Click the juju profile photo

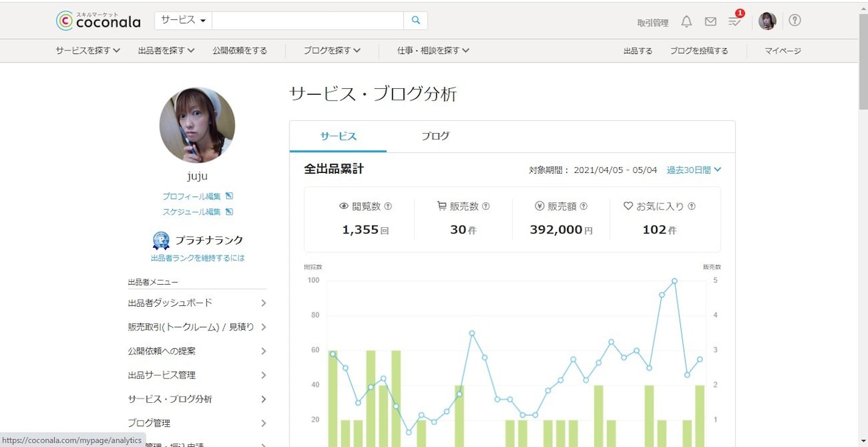coord(197,125)
